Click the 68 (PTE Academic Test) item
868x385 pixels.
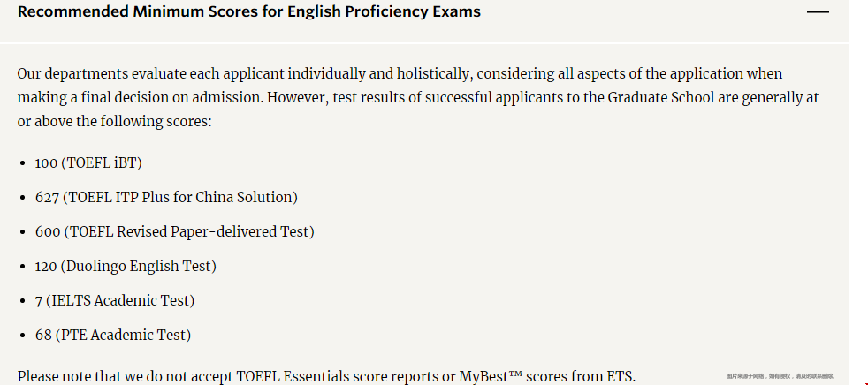click(x=113, y=336)
